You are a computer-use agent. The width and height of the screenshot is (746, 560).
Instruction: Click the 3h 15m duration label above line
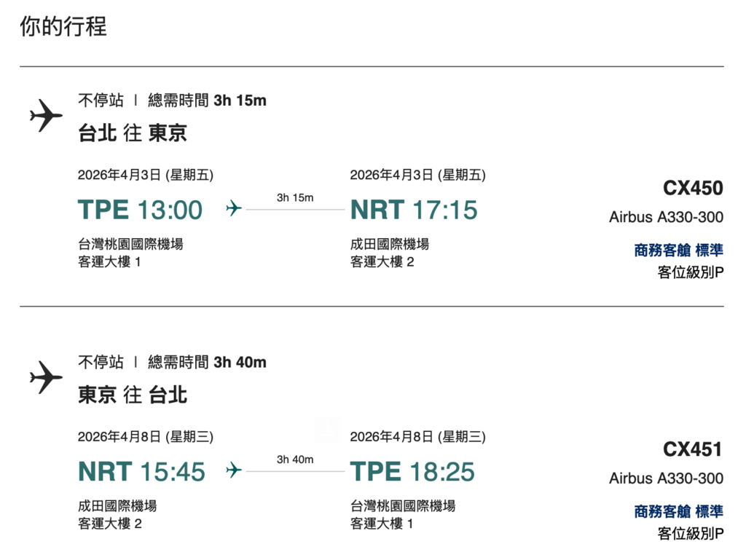(295, 197)
